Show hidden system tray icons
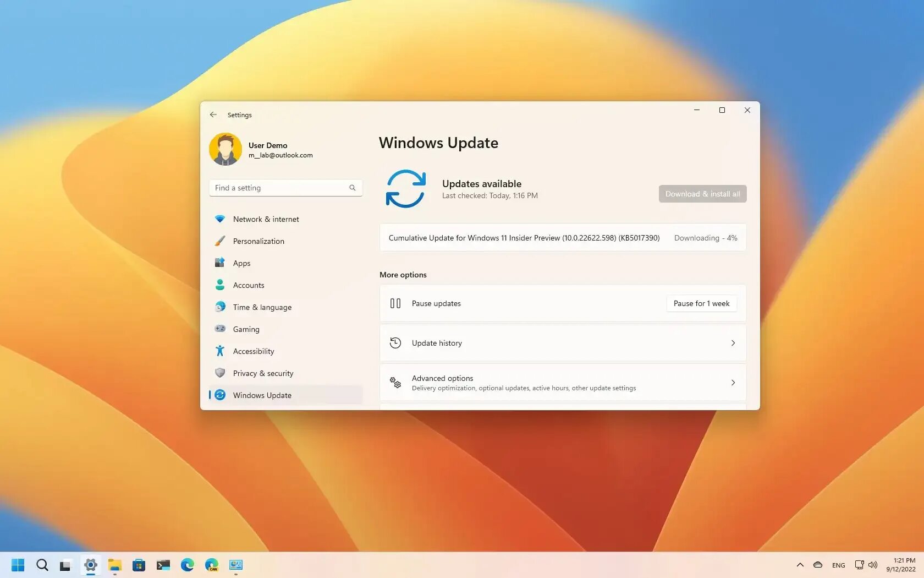The width and height of the screenshot is (924, 578). 800,565
